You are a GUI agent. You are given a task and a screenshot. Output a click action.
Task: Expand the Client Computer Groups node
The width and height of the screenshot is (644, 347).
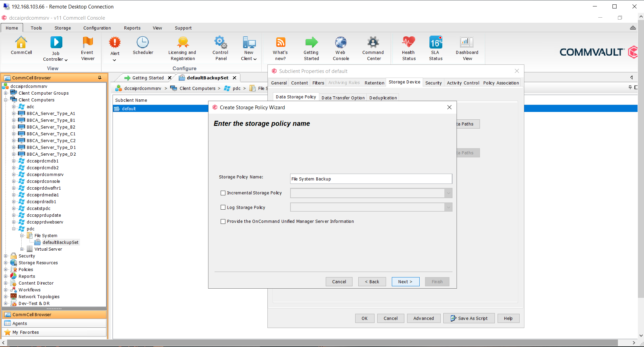click(x=6, y=93)
